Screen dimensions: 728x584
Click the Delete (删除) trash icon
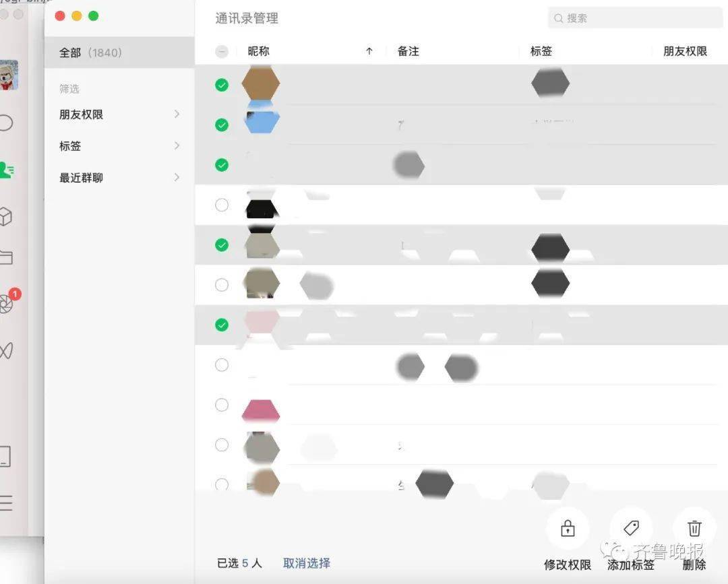tap(693, 528)
